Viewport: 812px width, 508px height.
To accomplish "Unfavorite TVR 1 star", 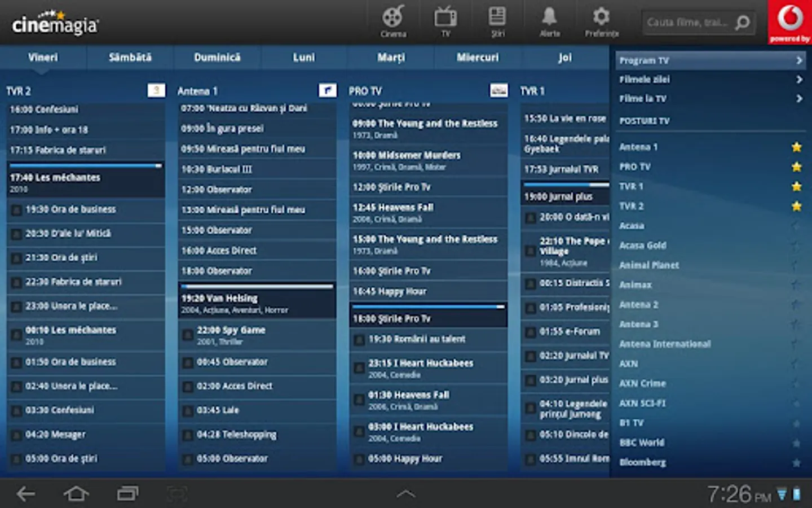I will [796, 186].
